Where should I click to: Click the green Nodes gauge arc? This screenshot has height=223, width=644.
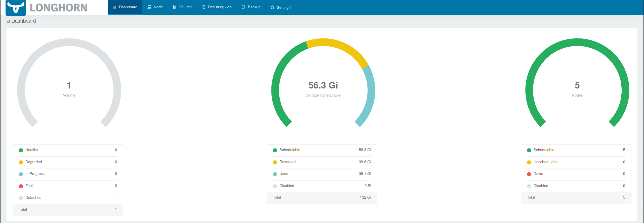(577, 42)
